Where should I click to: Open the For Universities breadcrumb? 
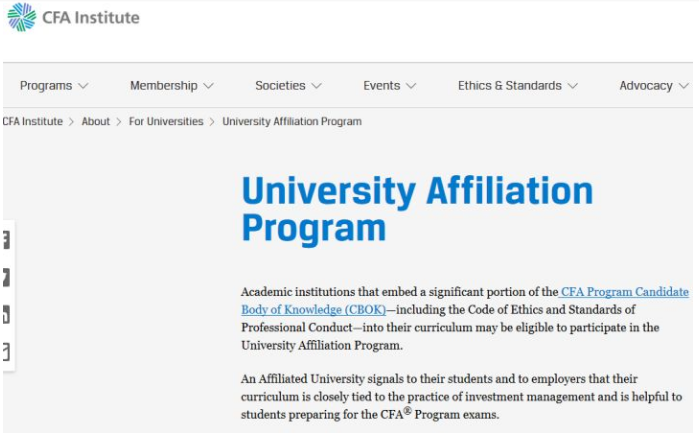click(166, 122)
